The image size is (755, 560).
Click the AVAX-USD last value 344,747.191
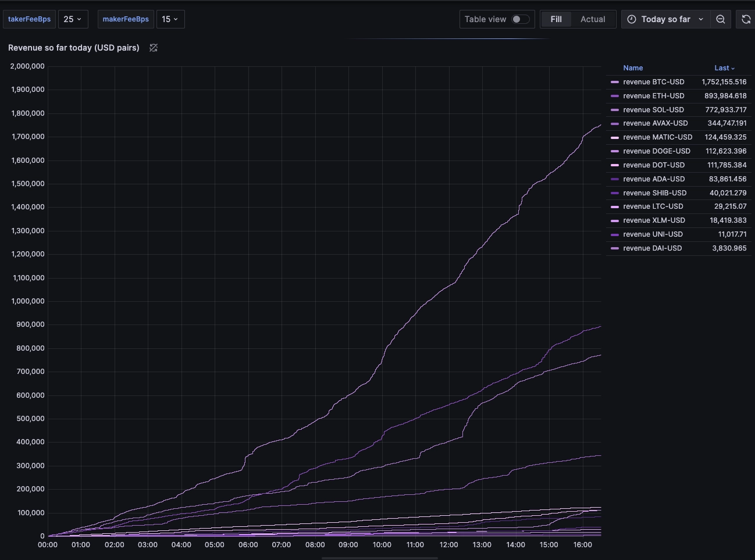[x=727, y=123]
